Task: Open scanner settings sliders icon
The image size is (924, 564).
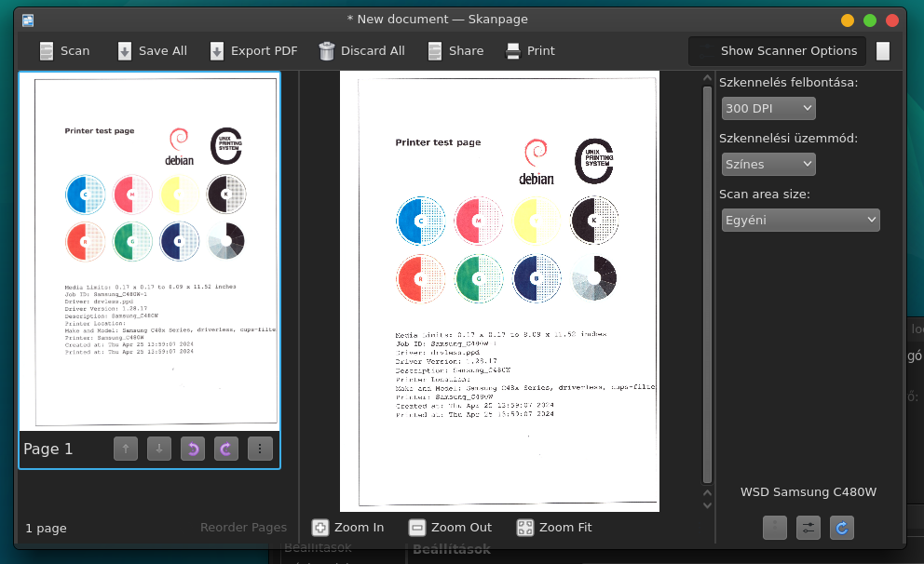Action: [808, 528]
